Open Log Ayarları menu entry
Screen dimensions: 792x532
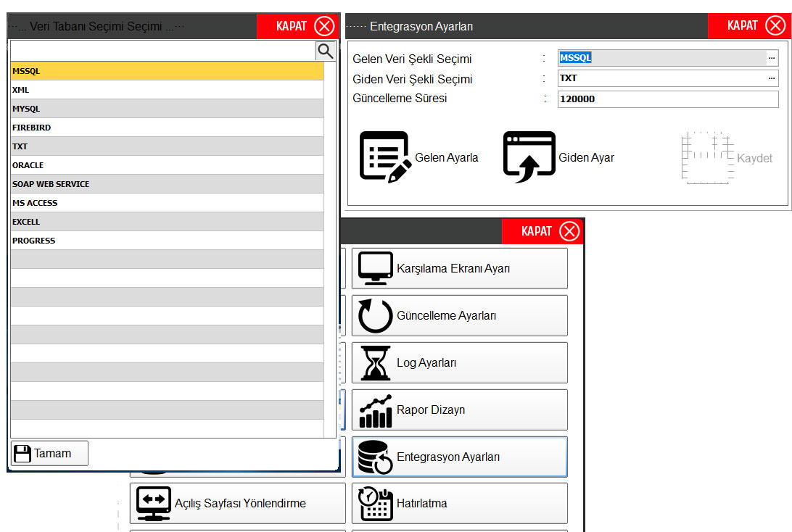point(460,363)
